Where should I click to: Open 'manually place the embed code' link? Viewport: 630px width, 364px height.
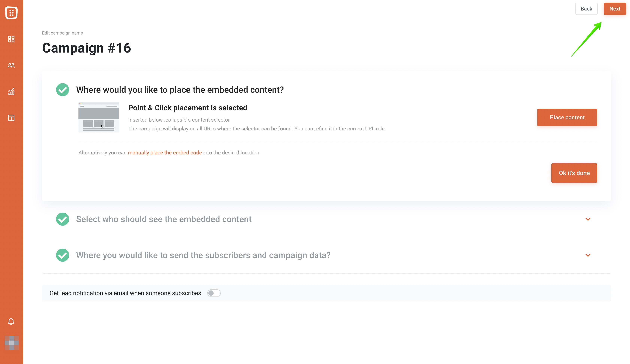click(165, 153)
